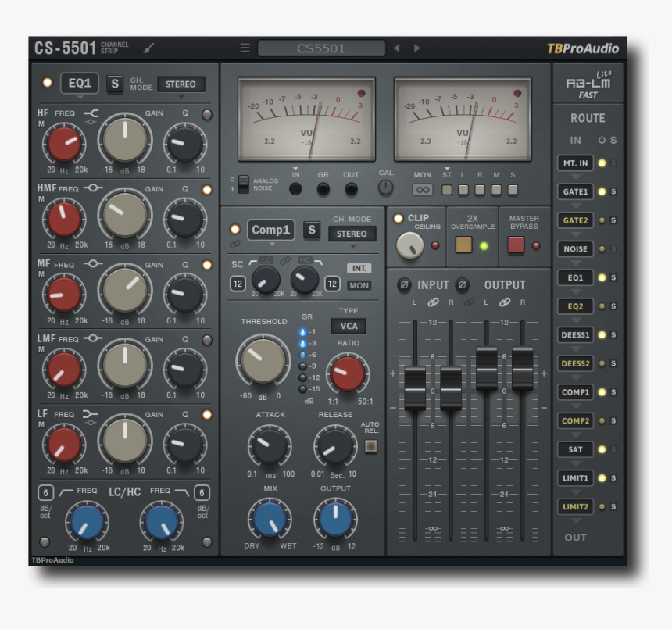Enable the GATE2 route LED
Screen dimensions: 672x629
click(x=602, y=220)
